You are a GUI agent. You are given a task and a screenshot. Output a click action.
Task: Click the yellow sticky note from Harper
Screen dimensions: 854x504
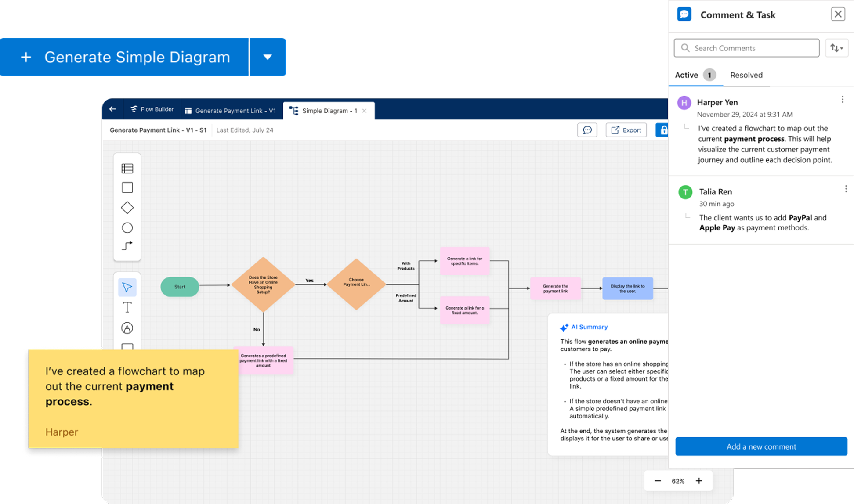pyautogui.click(x=133, y=399)
